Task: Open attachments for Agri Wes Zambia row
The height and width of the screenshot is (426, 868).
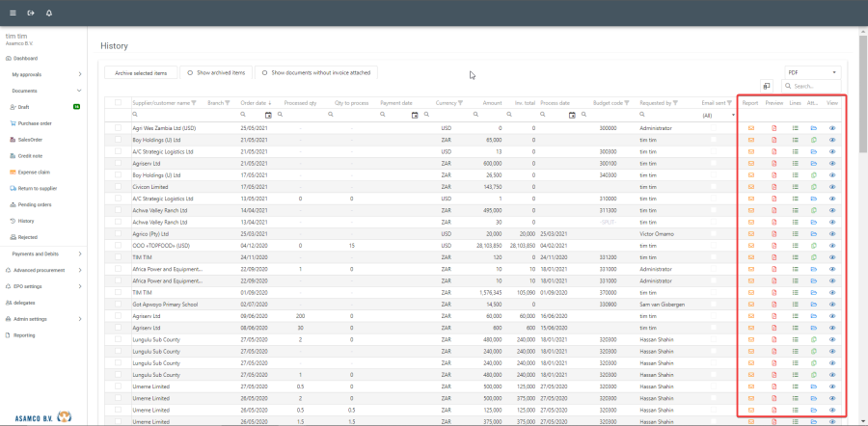Action: point(813,128)
